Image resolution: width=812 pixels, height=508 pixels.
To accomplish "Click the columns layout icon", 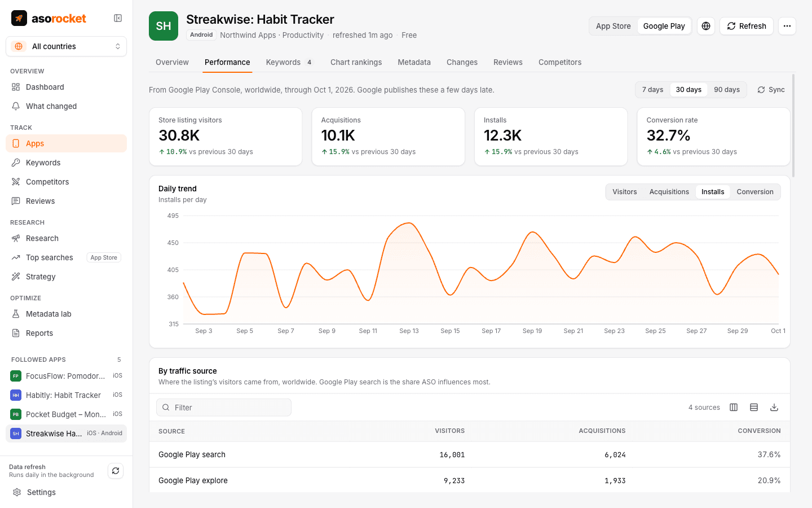I will [734, 408].
